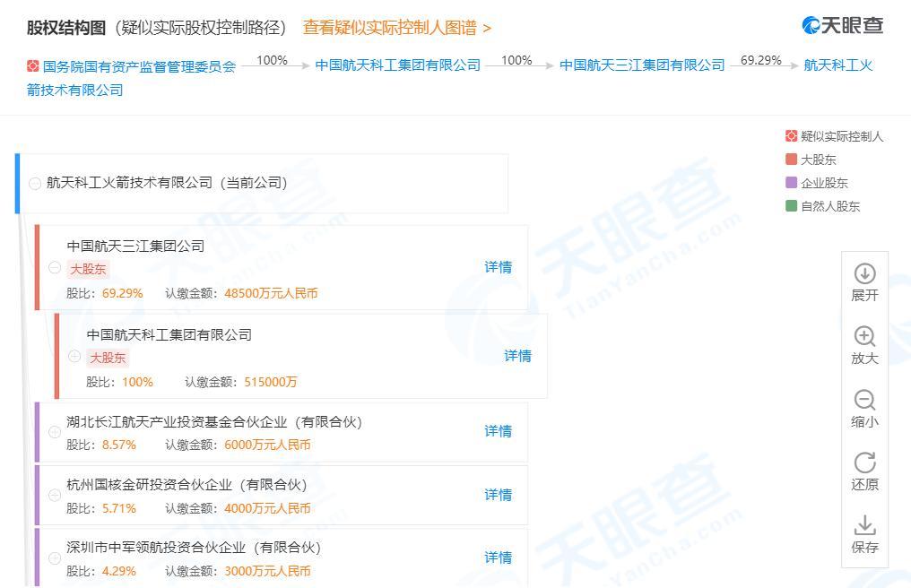Expand the 湖北长江航天产业投资基金合伙企业 node
911x588 pixels.
tap(55, 432)
